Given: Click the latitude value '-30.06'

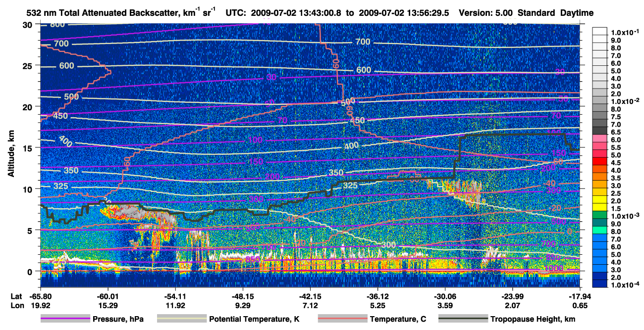Looking at the screenshot, I should (445, 297).
